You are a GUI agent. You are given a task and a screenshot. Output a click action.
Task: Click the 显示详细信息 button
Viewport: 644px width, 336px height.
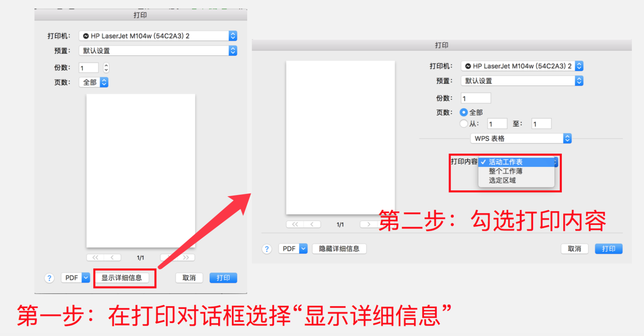(x=122, y=278)
